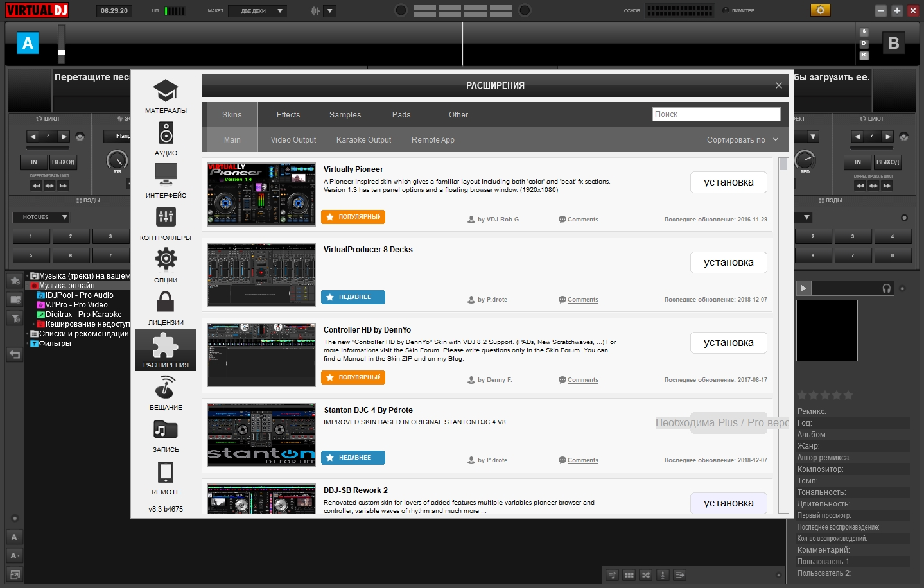Viewport: 924px width, 588px height.
Task: Open the Virtually Pioneer skin thumbnail
Action: tap(261, 195)
